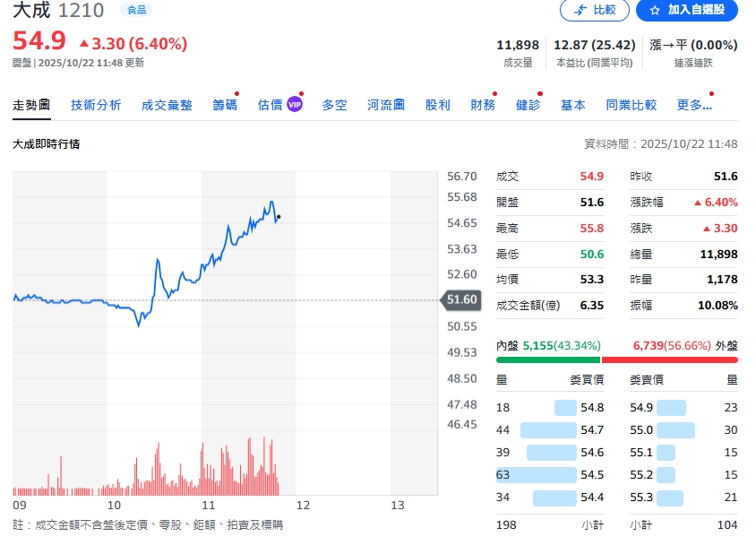The width and height of the screenshot is (756, 554).
Task: View the 財務 tab
Action: click(x=483, y=105)
